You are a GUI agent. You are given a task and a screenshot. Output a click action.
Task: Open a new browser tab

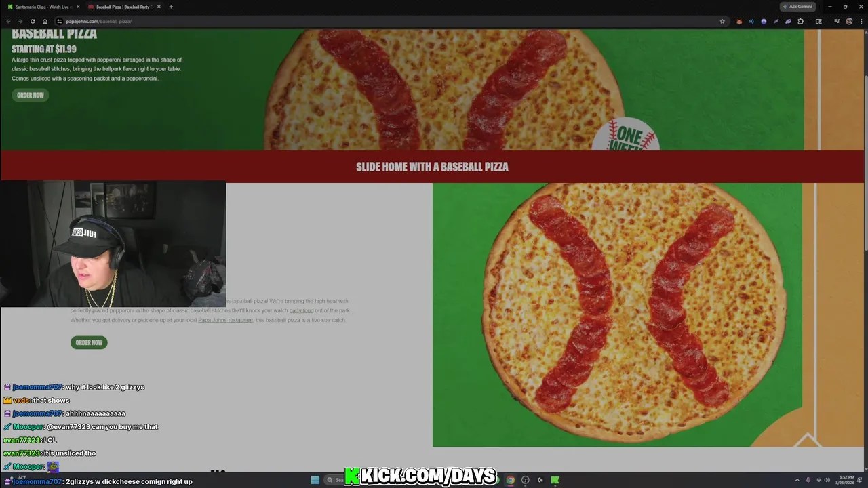pos(171,7)
